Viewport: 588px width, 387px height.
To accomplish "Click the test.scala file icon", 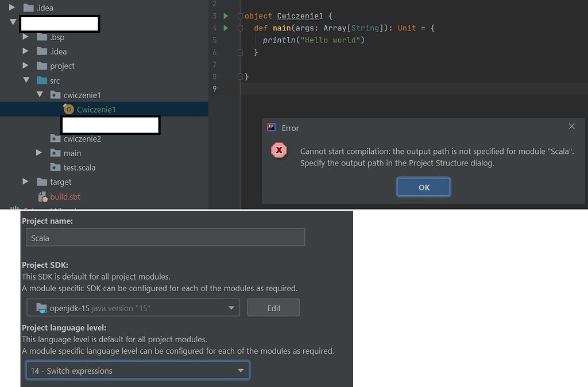I will 55,168.
